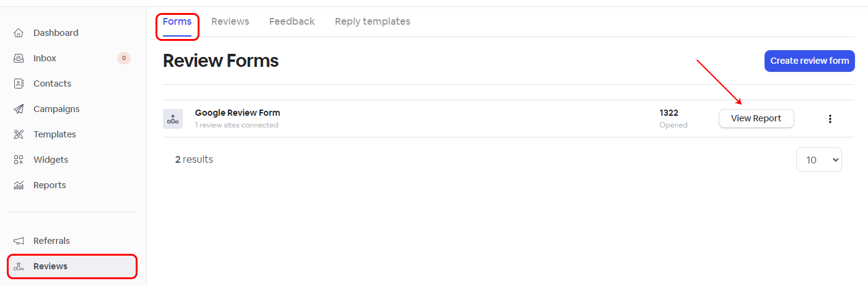Click the Widgets grid icon
The image size is (868, 286).
click(x=19, y=160)
